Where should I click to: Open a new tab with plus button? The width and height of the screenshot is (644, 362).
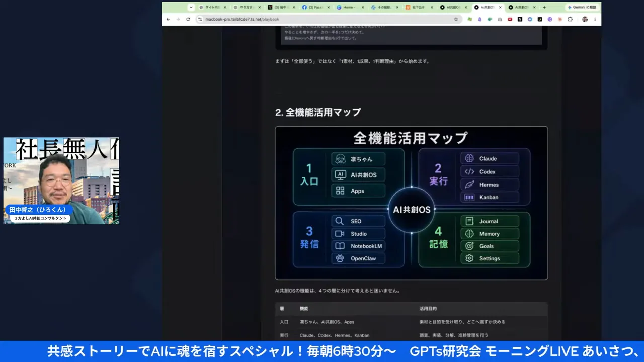pos(544,7)
